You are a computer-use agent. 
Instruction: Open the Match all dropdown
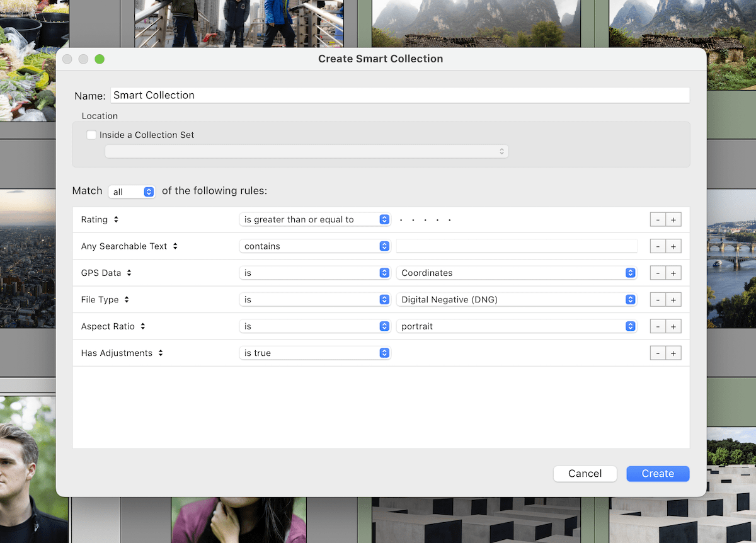[132, 191]
